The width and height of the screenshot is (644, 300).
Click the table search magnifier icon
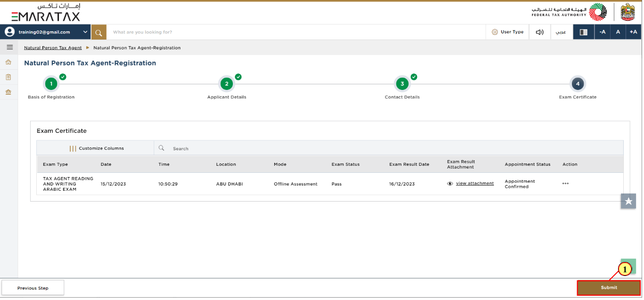161,148
